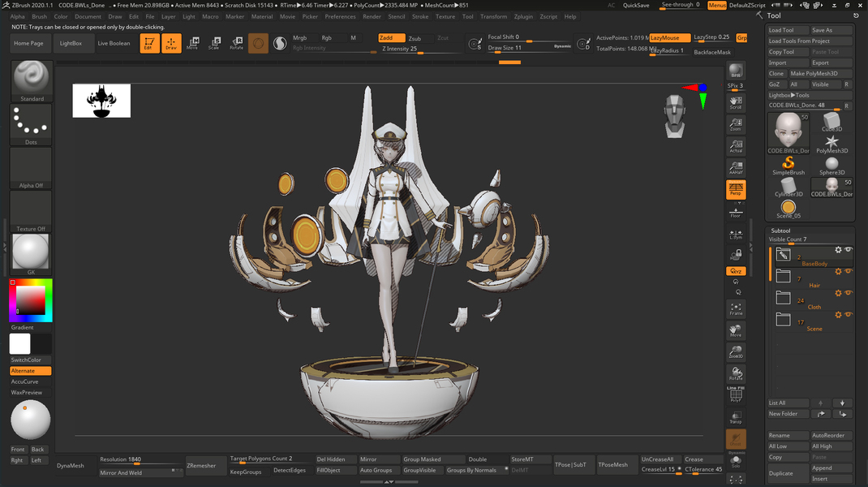Click the Frame view icon
Screen dimensions: 868x487
click(736, 308)
